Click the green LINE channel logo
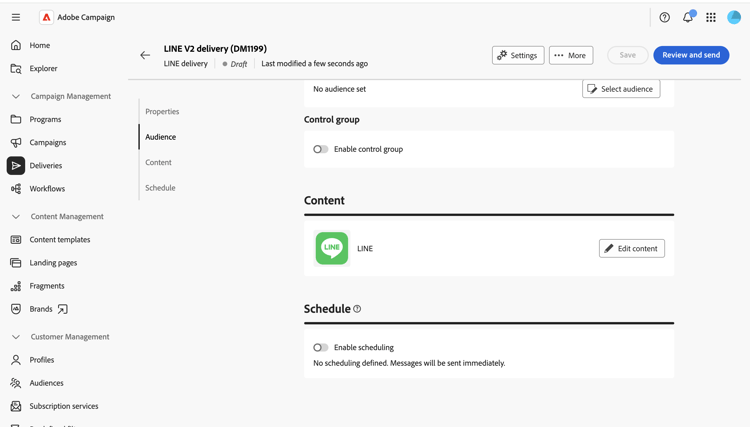This screenshot has width=750, height=427. click(332, 248)
